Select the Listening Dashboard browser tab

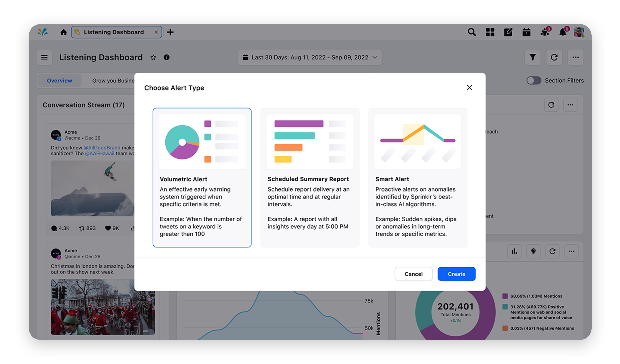coord(114,32)
